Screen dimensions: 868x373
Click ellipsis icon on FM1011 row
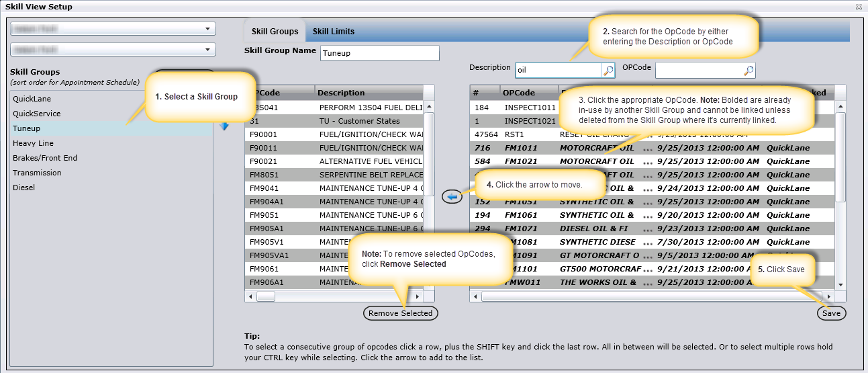tap(646, 149)
